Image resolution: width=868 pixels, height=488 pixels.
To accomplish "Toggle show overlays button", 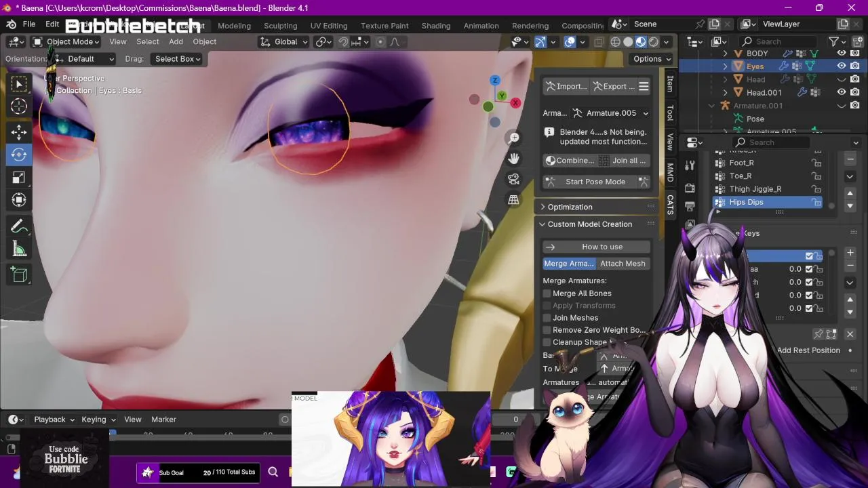I will (x=570, y=41).
